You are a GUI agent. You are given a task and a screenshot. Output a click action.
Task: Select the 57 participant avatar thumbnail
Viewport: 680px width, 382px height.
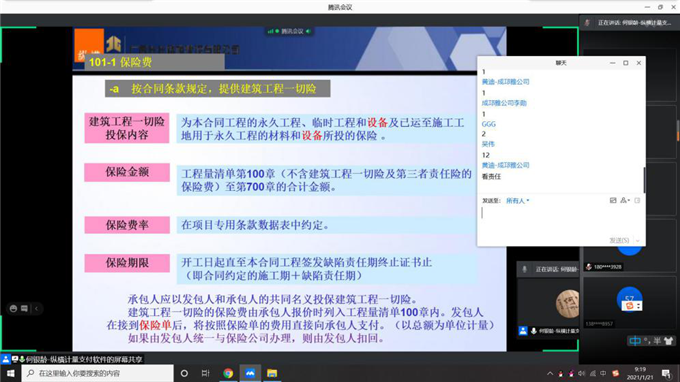(629, 299)
